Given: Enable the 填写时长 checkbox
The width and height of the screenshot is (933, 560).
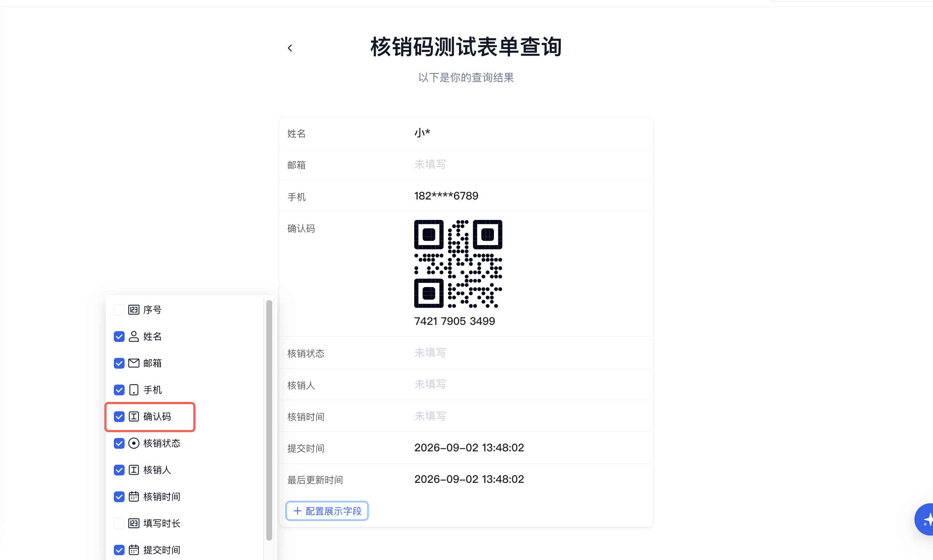Looking at the screenshot, I should point(119,523).
